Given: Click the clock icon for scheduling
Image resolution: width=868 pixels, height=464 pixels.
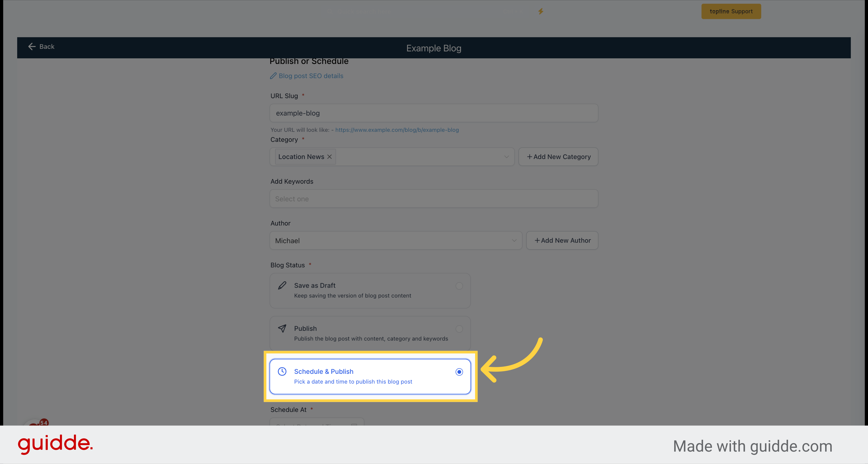Looking at the screenshot, I should point(282,371).
